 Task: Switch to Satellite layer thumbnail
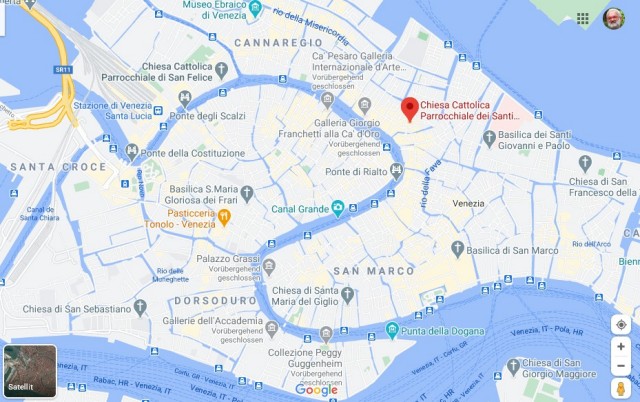click(x=30, y=371)
